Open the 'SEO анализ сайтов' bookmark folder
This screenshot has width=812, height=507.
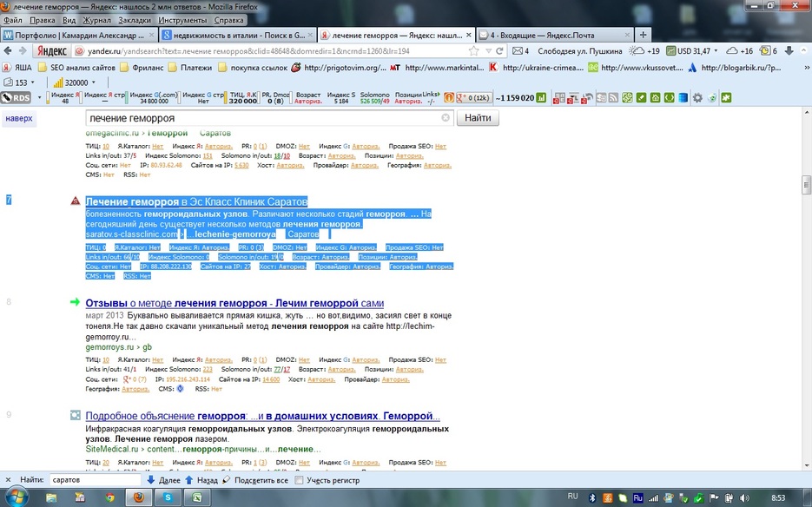76,68
